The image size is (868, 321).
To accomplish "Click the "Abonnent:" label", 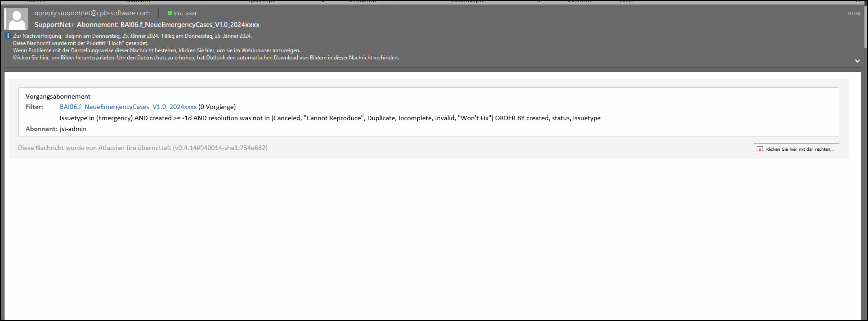I will click(x=41, y=129).
